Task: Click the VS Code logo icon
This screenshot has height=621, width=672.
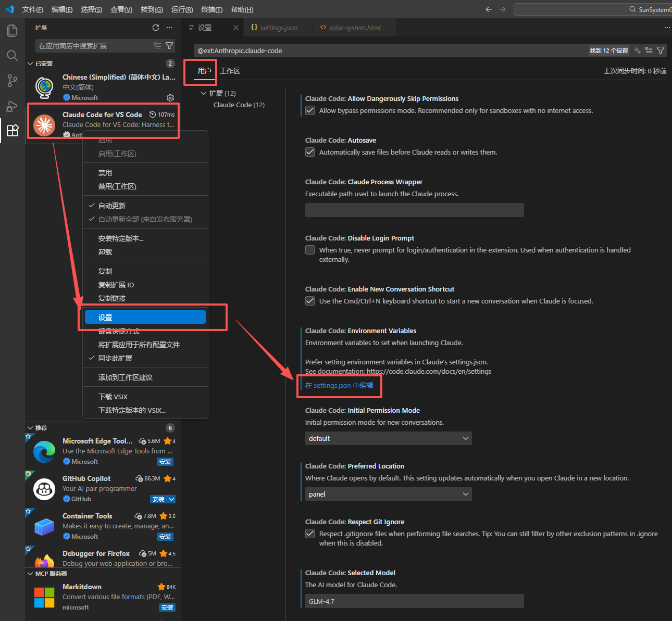Action: [x=9, y=9]
